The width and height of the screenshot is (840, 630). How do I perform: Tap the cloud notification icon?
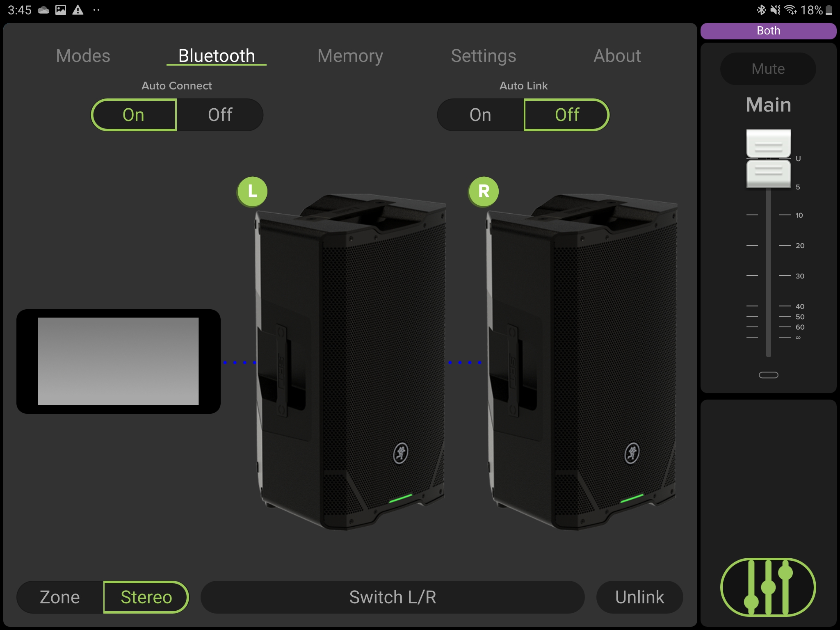43,10
